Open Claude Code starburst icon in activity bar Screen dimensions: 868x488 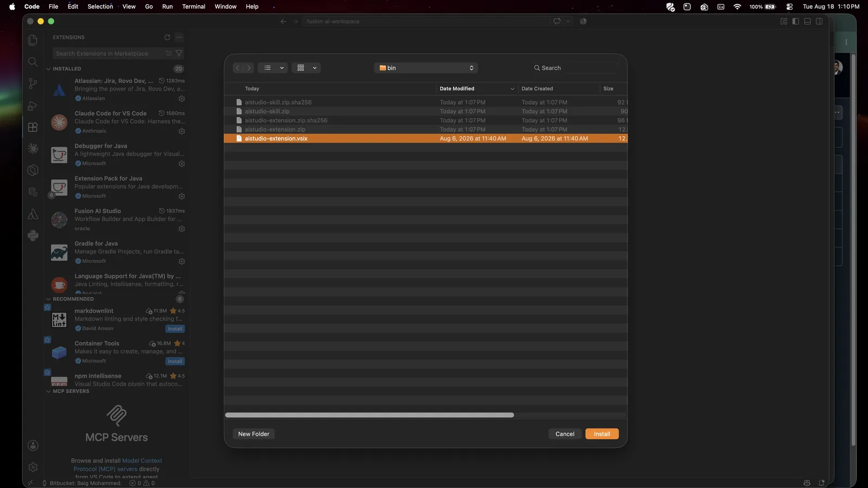point(33,149)
